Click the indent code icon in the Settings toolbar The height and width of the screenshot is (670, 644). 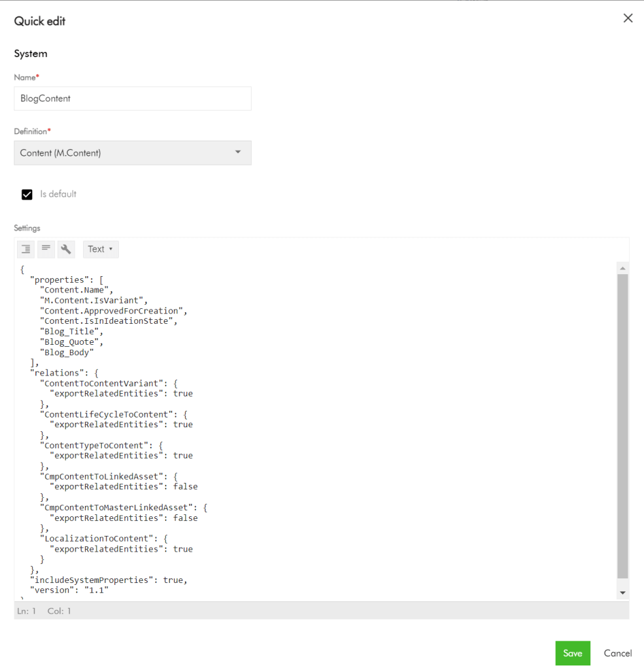(25, 249)
